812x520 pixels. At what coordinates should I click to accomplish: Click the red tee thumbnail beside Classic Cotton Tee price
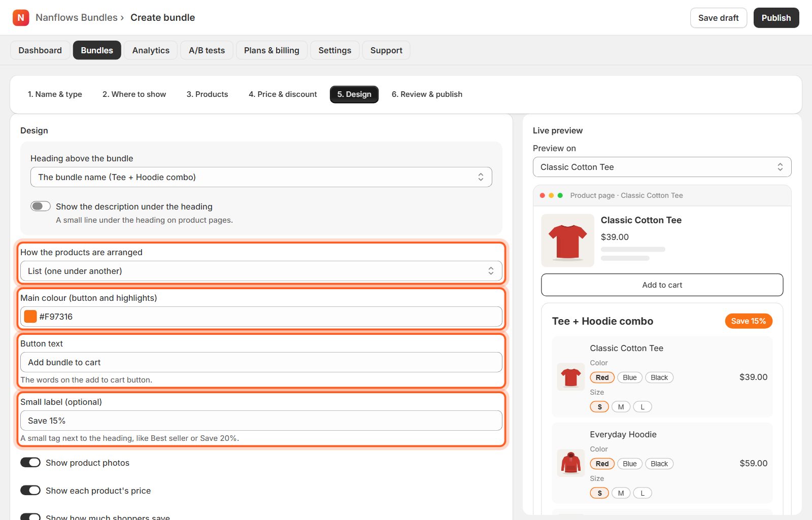coord(567,240)
